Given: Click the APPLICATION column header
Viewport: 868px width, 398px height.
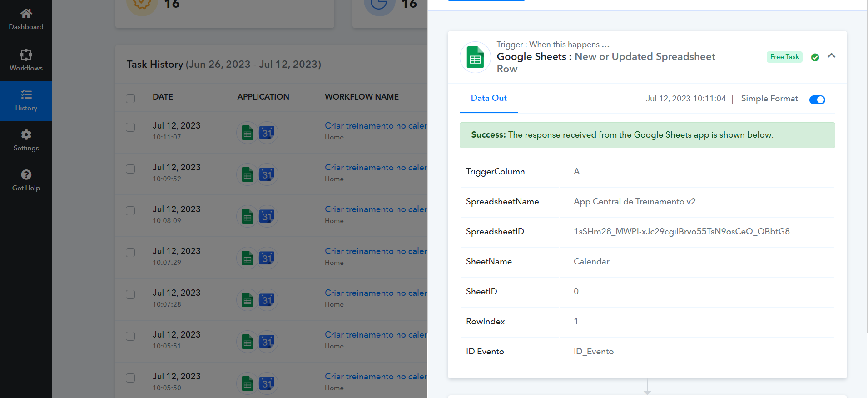Looking at the screenshot, I should click(x=263, y=97).
